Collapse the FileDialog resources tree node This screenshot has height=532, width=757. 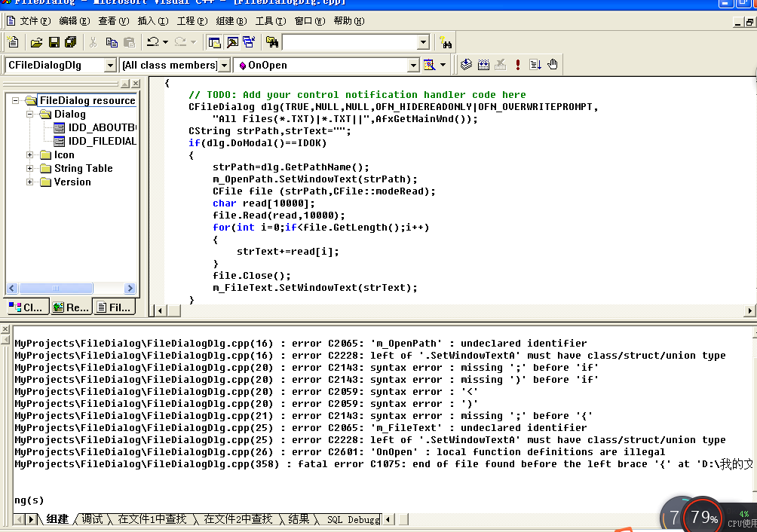tap(15, 100)
